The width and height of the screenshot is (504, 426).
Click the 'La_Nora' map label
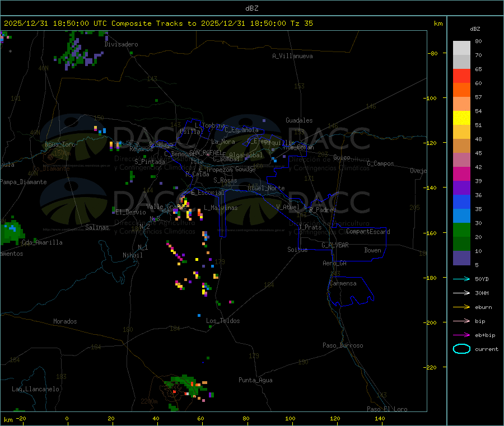(x=223, y=142)
